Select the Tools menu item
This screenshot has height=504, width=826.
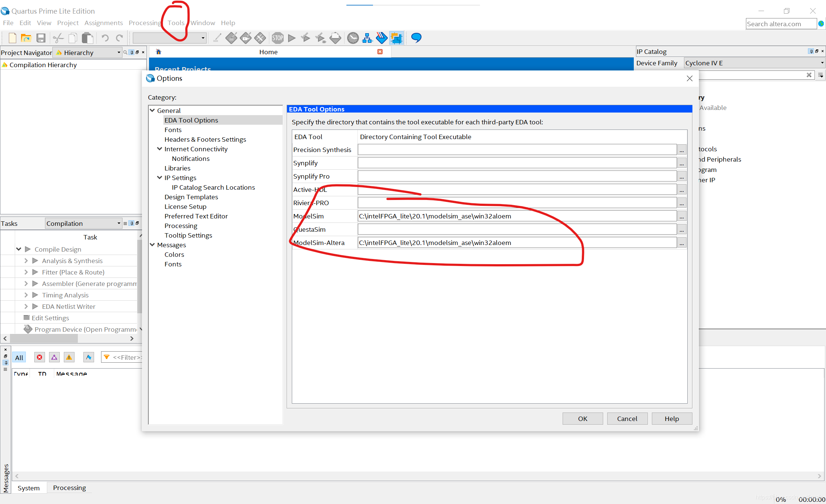tap(176, 23)
